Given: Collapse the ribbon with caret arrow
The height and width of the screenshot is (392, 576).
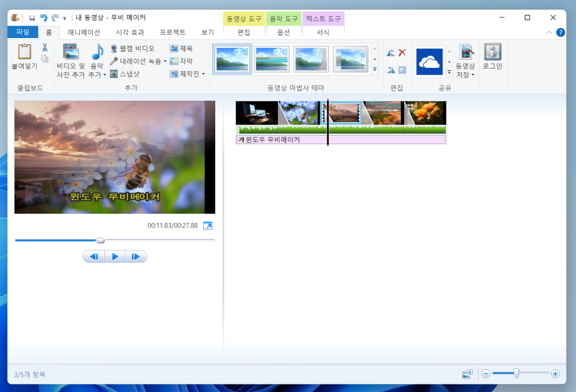Looking at the screenshot, I should point(549,32).
